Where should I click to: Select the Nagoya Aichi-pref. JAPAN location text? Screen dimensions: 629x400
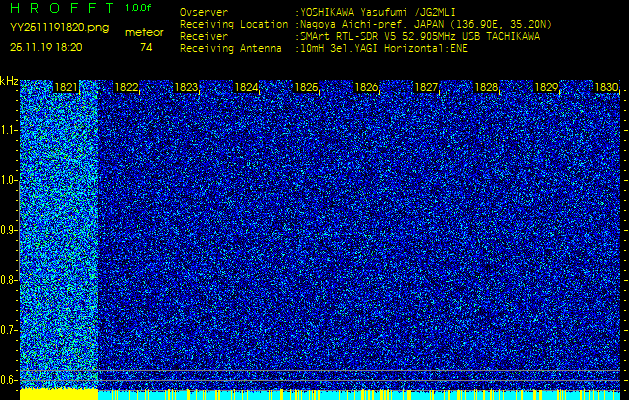coord(426,25)
